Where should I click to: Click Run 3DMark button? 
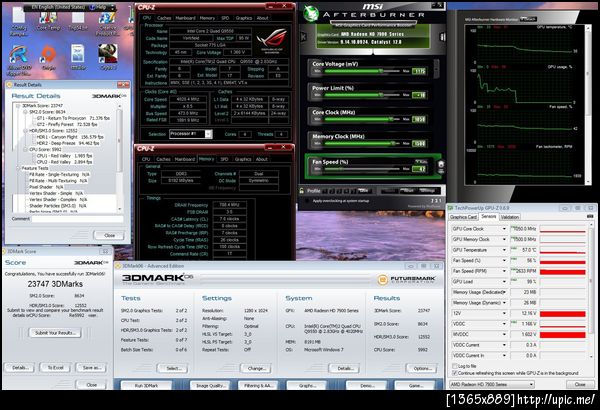coord(146,385)
